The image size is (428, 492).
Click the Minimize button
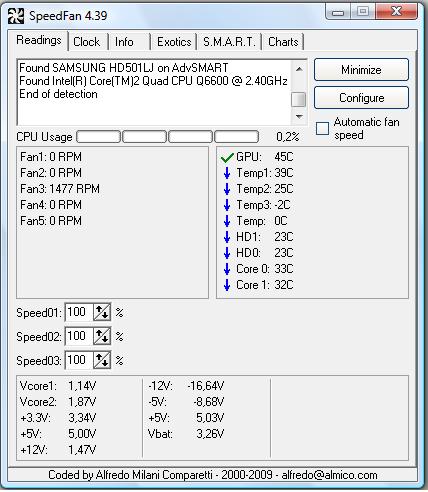pos(361,70)
